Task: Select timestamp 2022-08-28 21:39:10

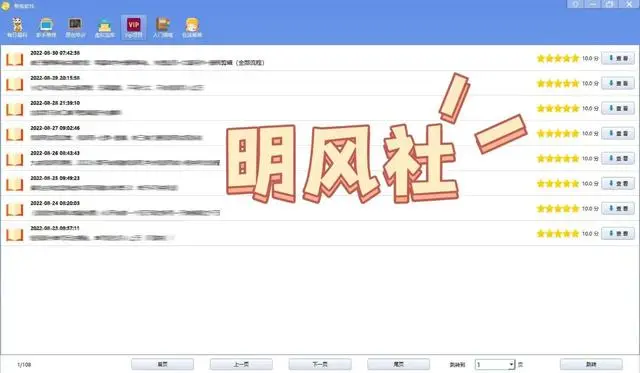Action: (55, 103)
